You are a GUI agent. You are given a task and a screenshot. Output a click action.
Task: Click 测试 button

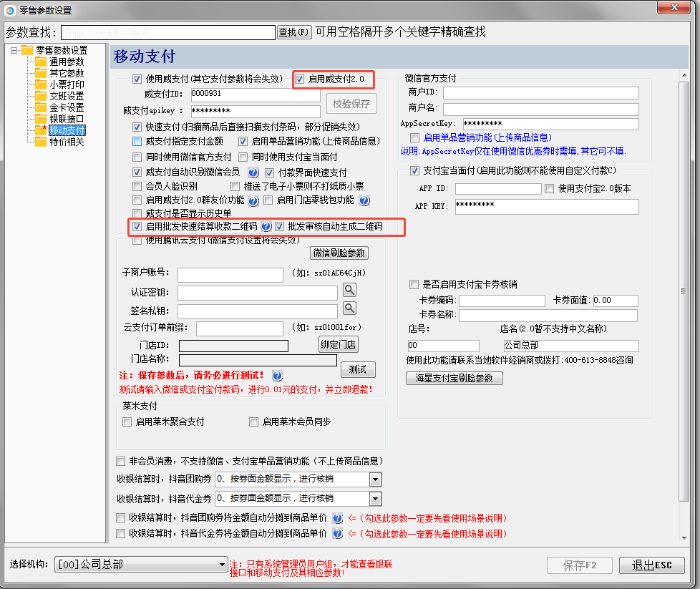click(x=358, y=370)
